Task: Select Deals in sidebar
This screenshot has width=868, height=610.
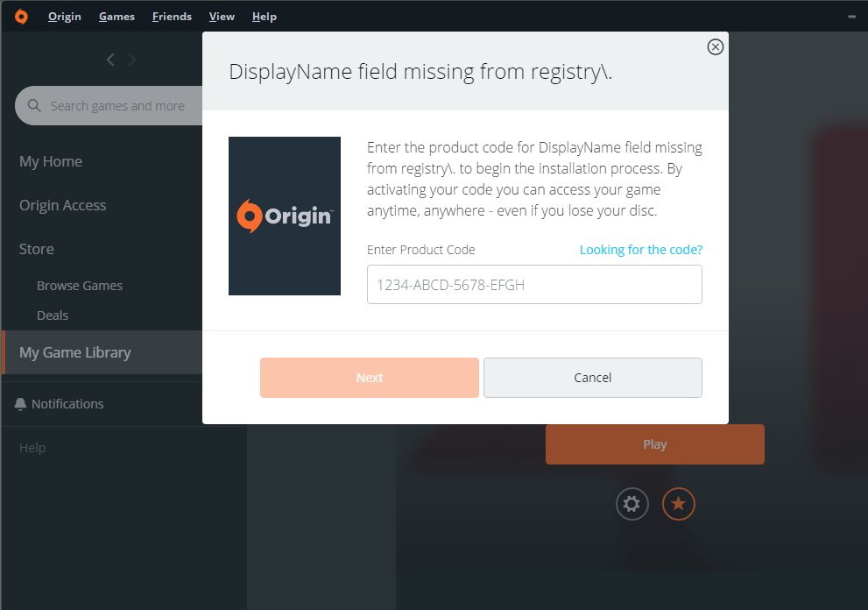Action: coord(53,316)
